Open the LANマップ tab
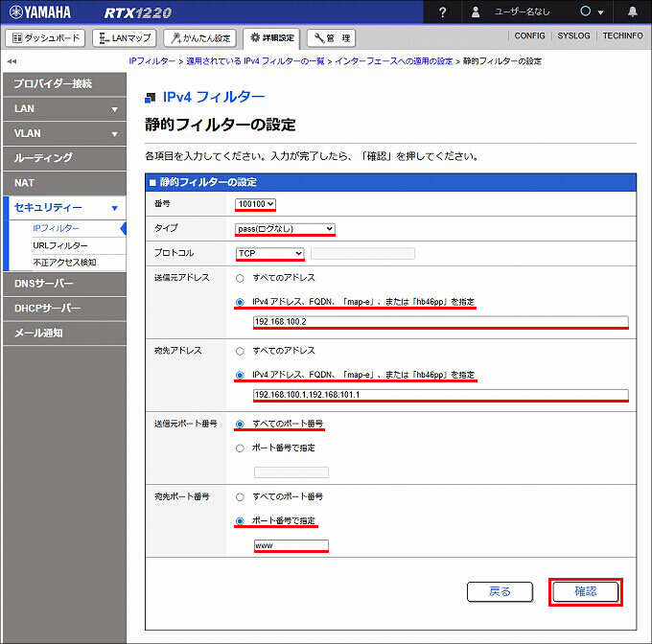 point(125,38)
